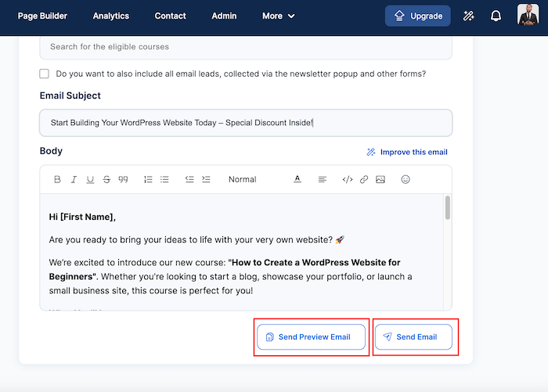This screenshot has height=392, width=548.
Task: Click into the Email Subject field
Action: (x=246, y=123)
